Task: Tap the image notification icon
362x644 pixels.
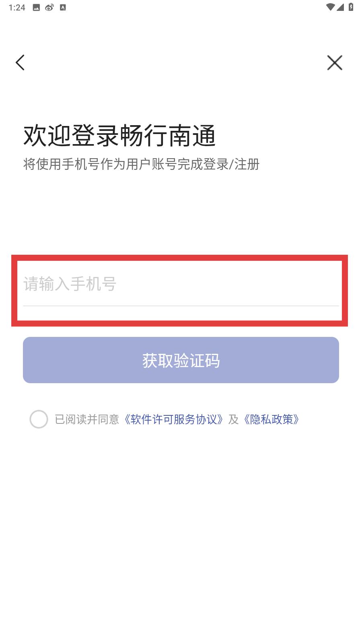Action: tap(36, 7)
